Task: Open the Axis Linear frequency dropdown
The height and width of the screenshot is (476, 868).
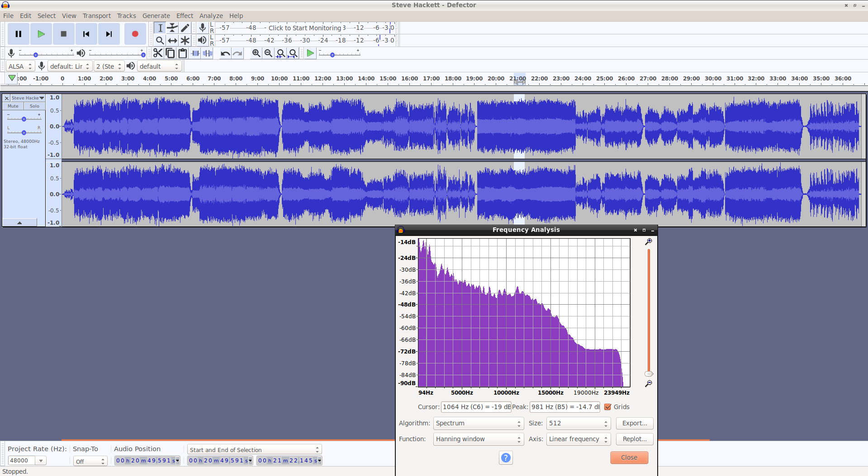Action: tap(578, 439)
